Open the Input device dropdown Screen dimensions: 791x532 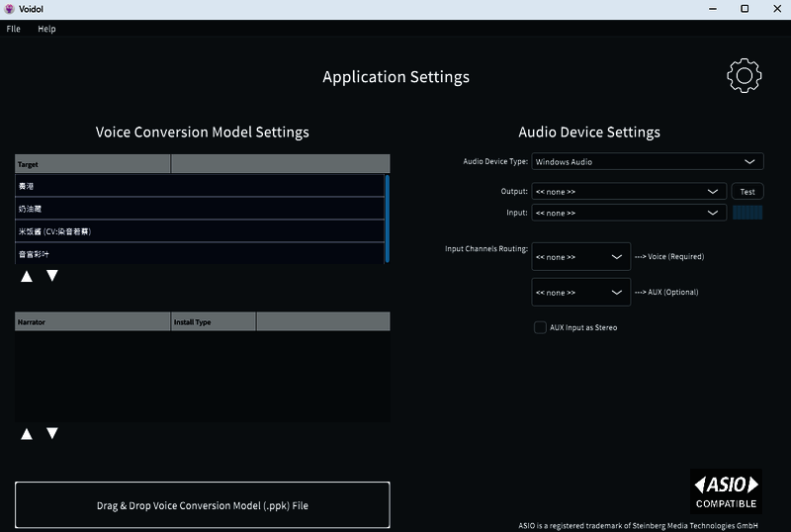[x=629, y=213]
